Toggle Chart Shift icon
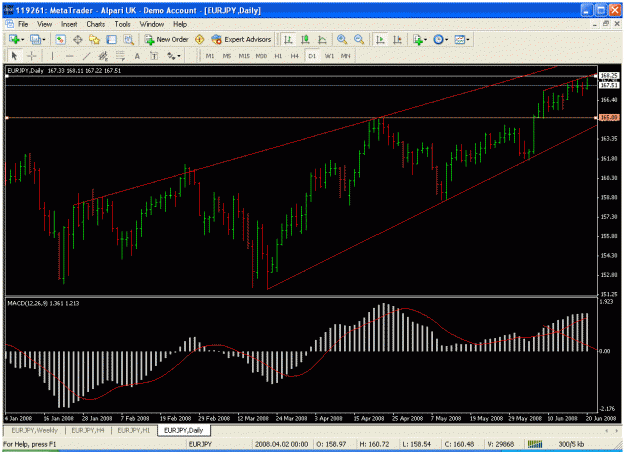The width and height of the screenshot is (625, 452). 397,39
